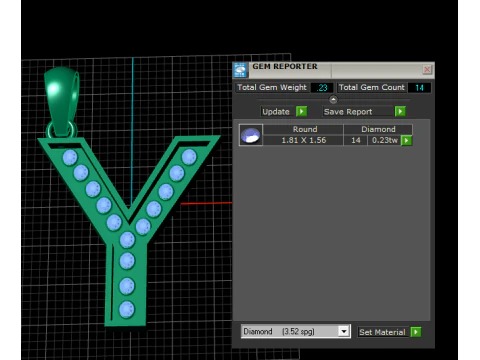Open the Diamond (3.52 spg) material dropdown

pyautogui.click(x=295, y=332)
